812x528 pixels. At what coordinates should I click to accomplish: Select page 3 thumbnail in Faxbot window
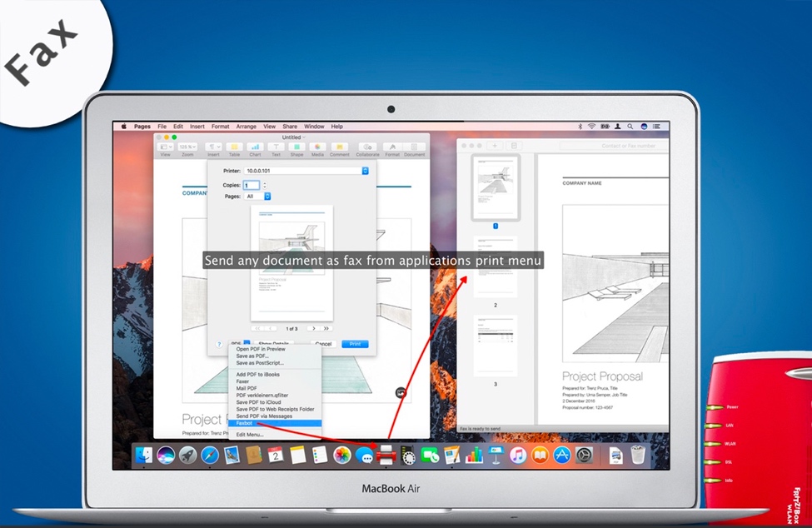click(495, 346)
